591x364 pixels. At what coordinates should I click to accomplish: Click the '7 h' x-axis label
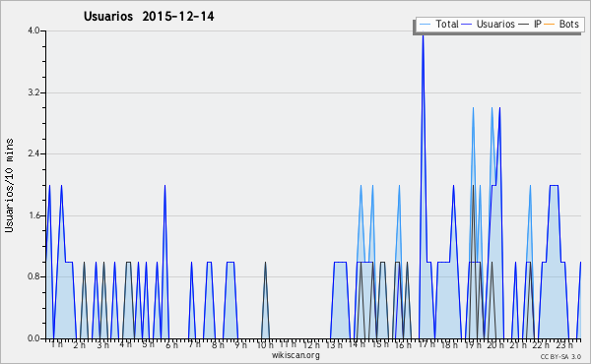click(194, 344)
